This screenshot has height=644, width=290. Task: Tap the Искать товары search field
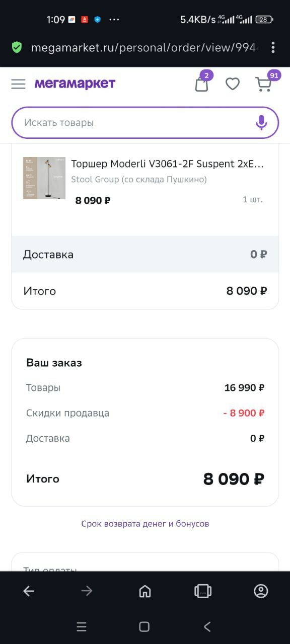click(126, 122)
